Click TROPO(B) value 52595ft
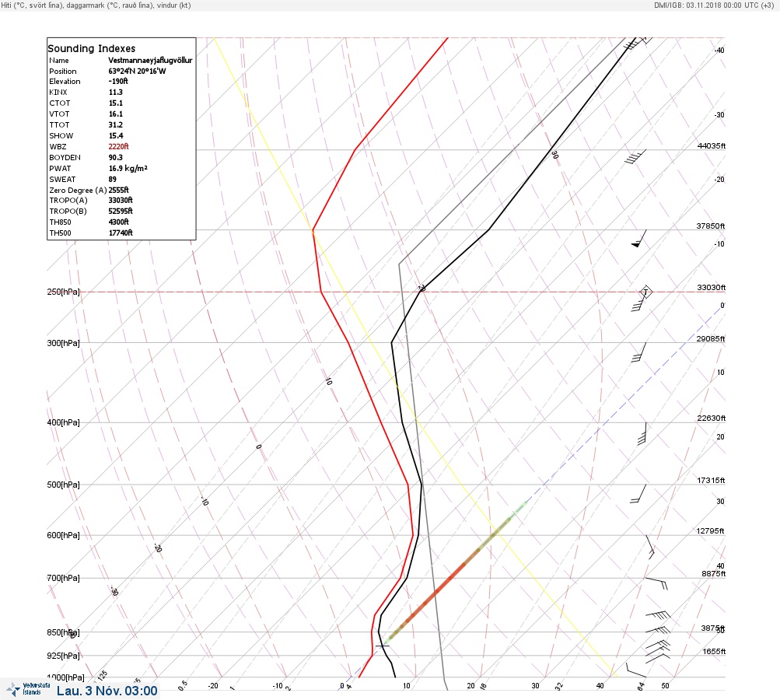The height and width of the screenshot is (700, 780). click(x=121, y=211)
